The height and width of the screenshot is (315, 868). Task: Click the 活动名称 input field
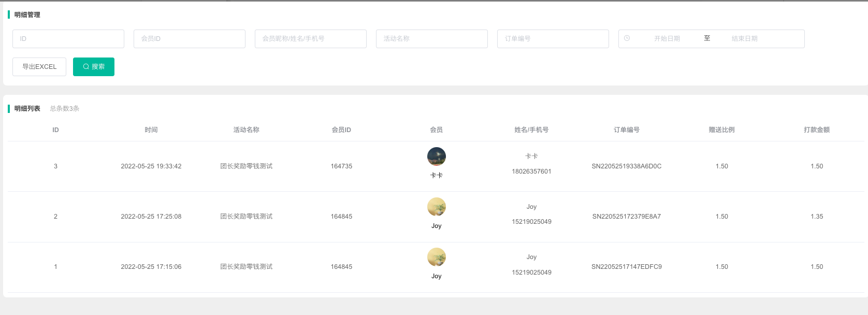coord(432,39)
